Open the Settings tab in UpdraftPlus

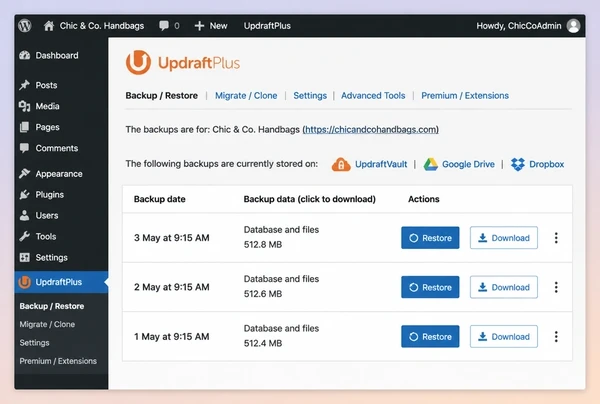click(x=310, y=95)
